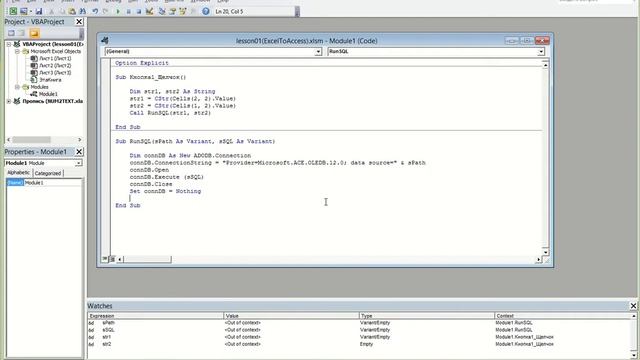Screen dimensions: 640x360
Task: Click the Option Explicit code line
Action: click(142, 63)
